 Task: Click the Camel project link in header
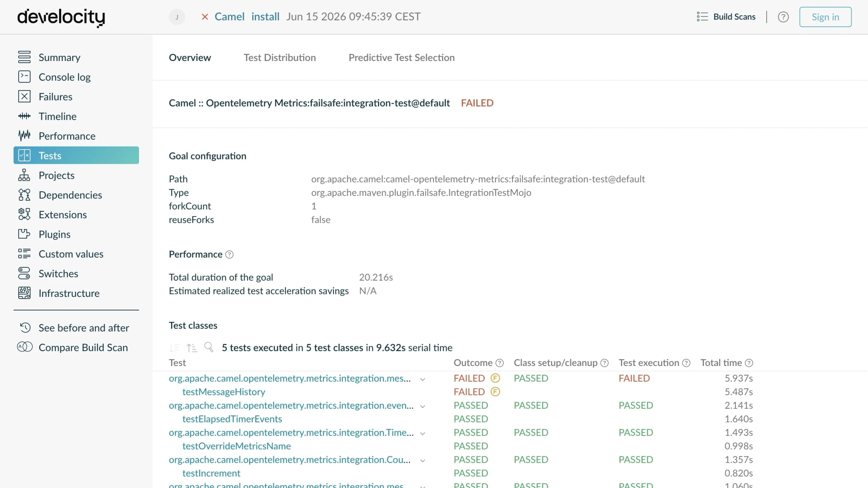click(230, 17)
